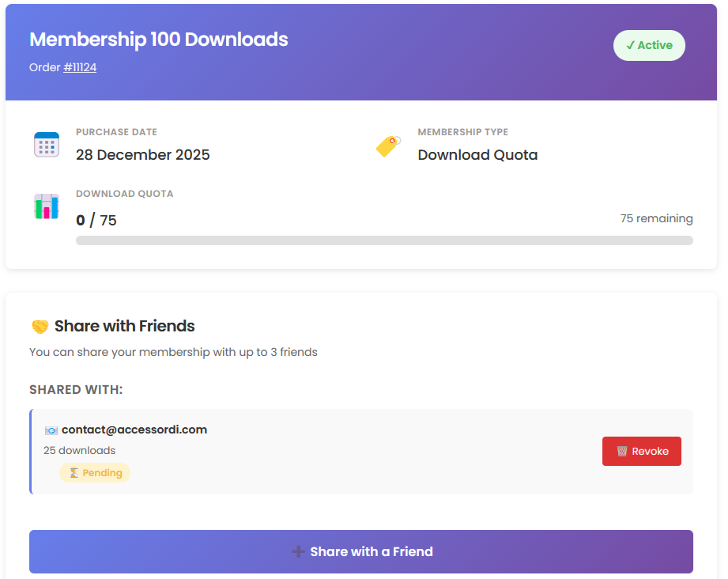Open order #11124 link
The image size is (728, 579).
[x=80, y=68]
